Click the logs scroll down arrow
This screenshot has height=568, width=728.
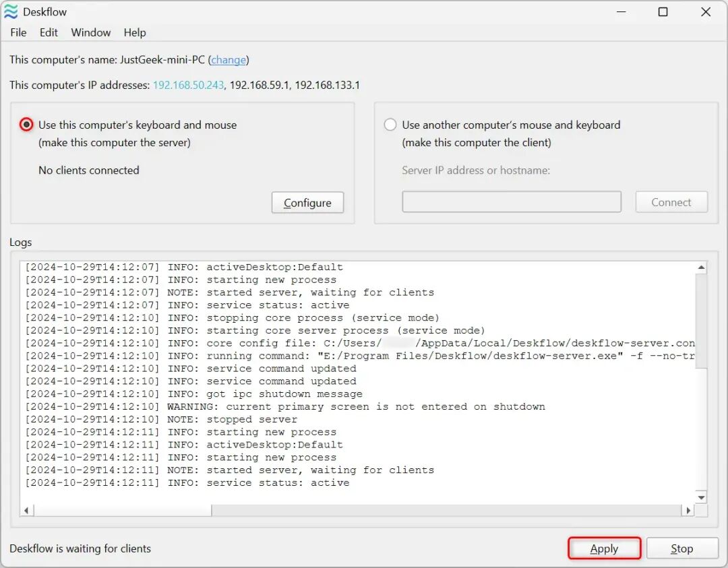(x=701, y=497)
